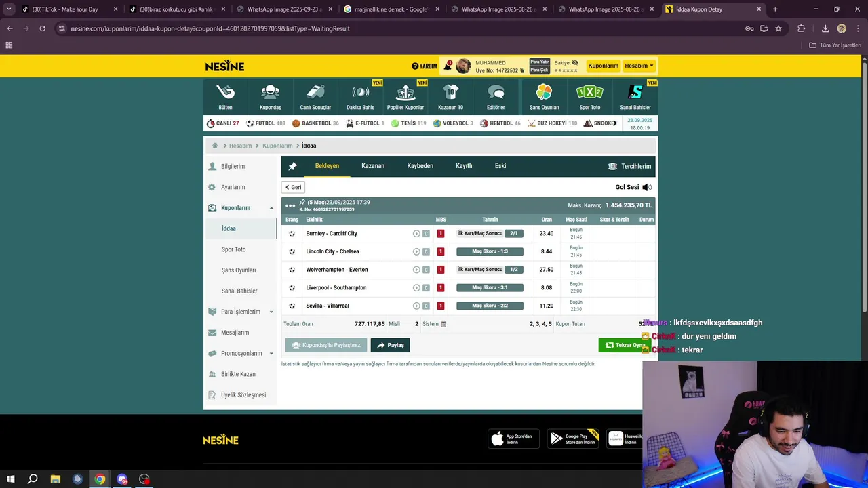Click the pin icon in coupon tabs
Screen dimensions: 868x488
292,166
